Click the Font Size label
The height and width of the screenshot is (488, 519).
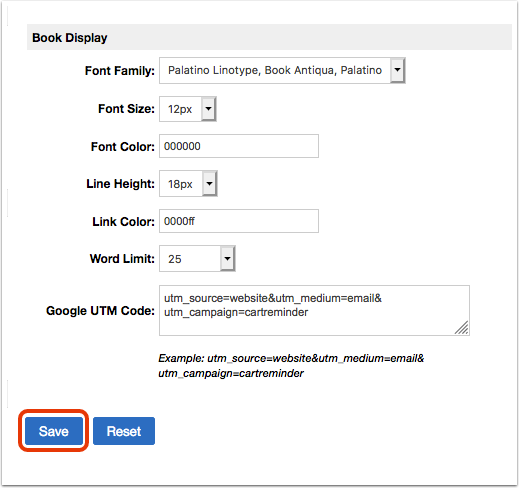point(126,109)
